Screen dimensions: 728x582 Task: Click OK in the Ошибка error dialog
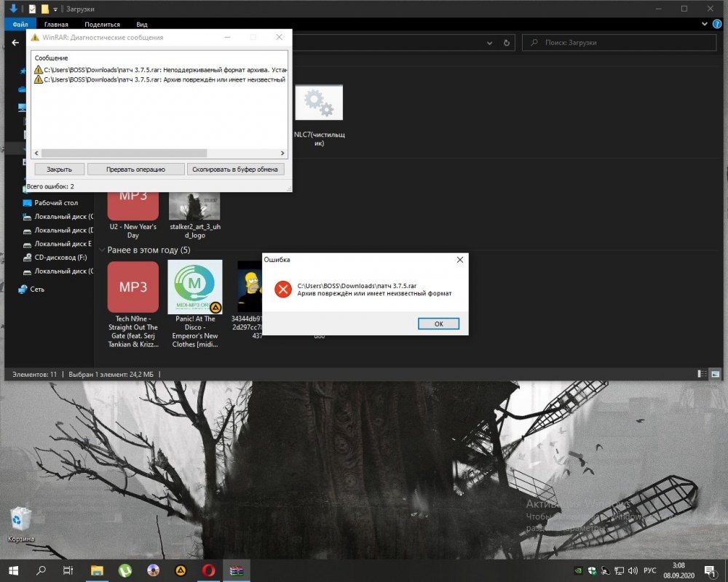pyautogui.click(x=438, y=324)
